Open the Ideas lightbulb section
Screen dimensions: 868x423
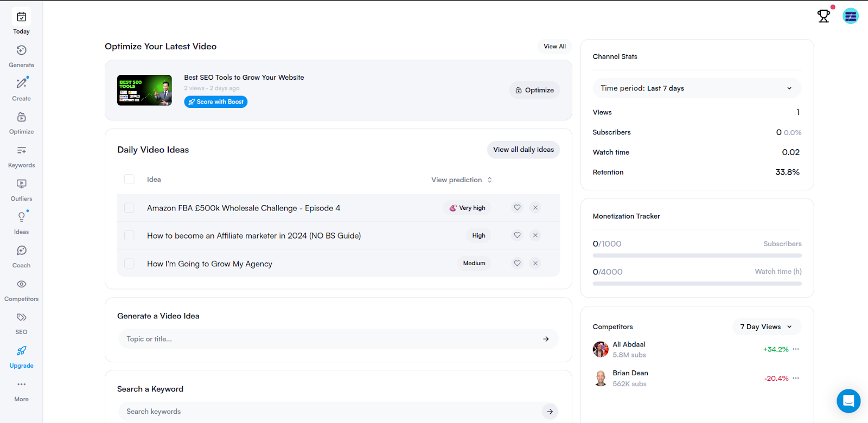21,223
